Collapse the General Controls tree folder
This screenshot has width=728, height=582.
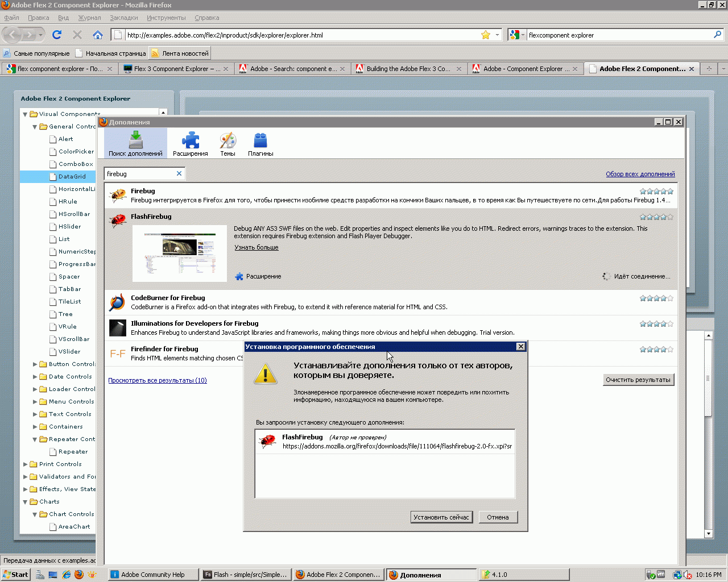(x=35, y=127)
